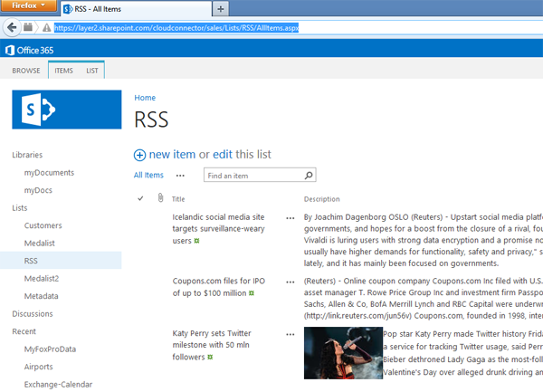Switch to the LIST ribbon tab
Screen dimensions: 543x392
point(91,70)
